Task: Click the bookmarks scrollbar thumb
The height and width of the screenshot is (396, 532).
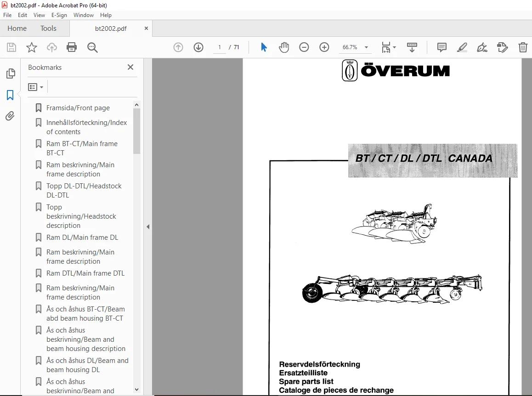Action: click(x=137, y=131)
